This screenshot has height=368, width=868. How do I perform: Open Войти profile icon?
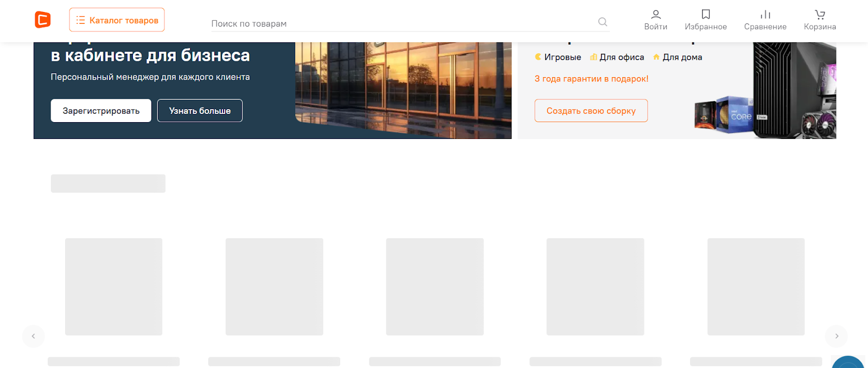pyautogui.click(x=655, y=14)
